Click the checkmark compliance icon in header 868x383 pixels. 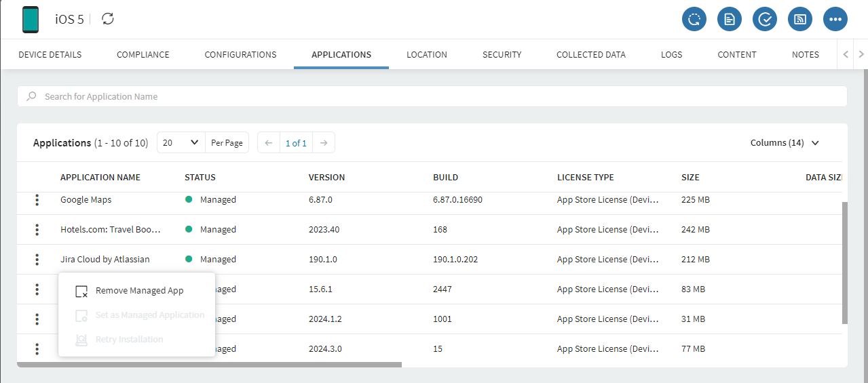pos(765,19)
